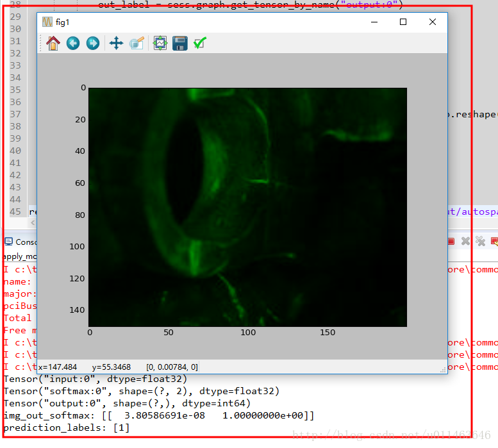Click the 'pciBus' red console line
498x448 pixels.
click(20, 306)
